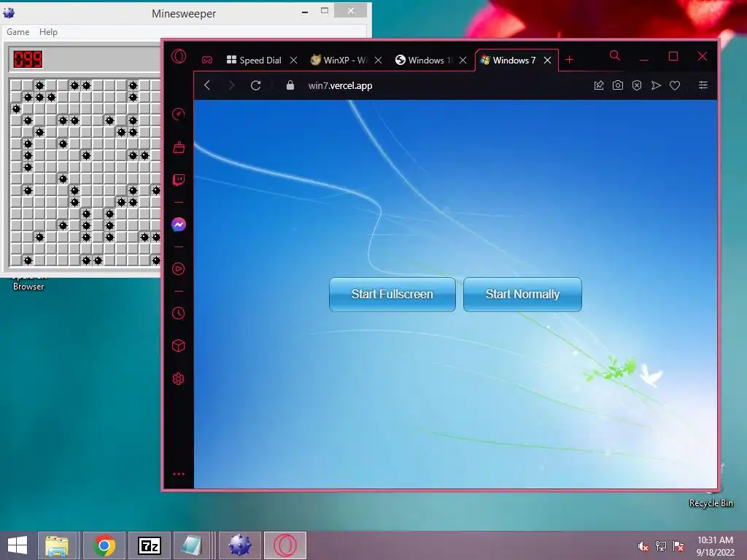The height and width of the screenshot is (560, 747).
Task: Open Extensions cube icon in sidebar
Action: (178, 346)
